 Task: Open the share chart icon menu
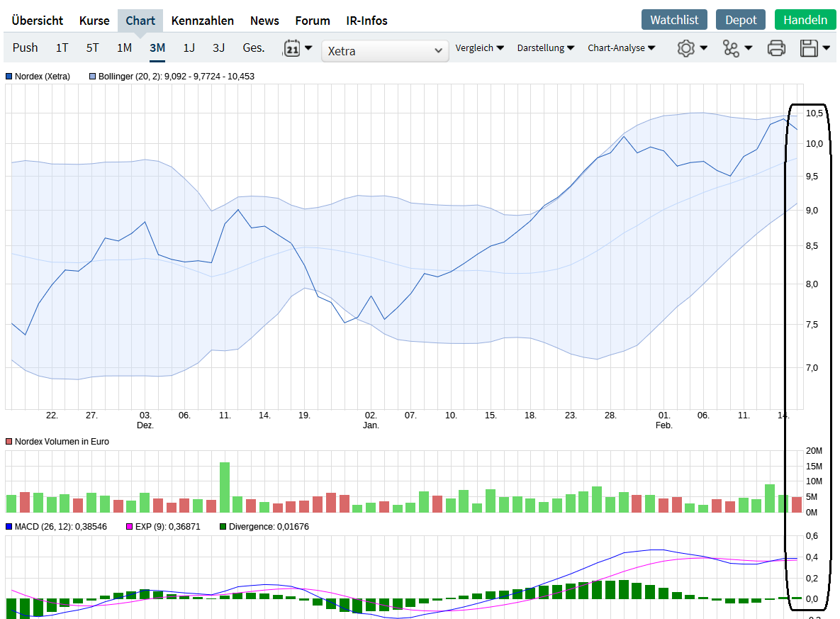[731, 48]
